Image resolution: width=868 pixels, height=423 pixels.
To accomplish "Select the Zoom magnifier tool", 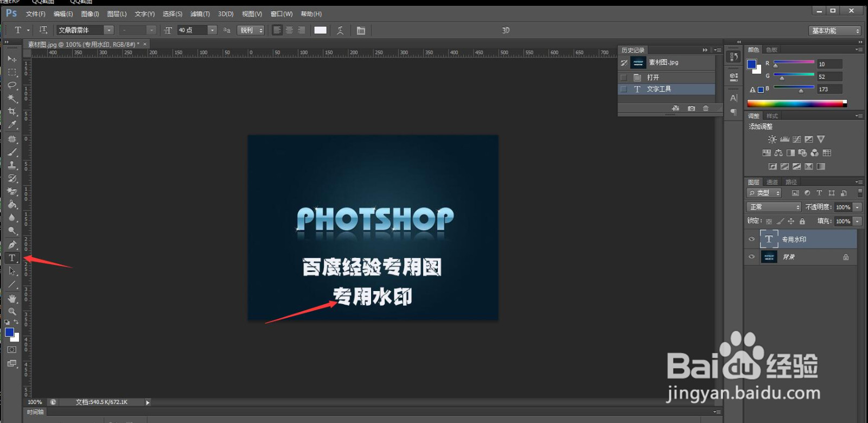I will coord(12,311).
